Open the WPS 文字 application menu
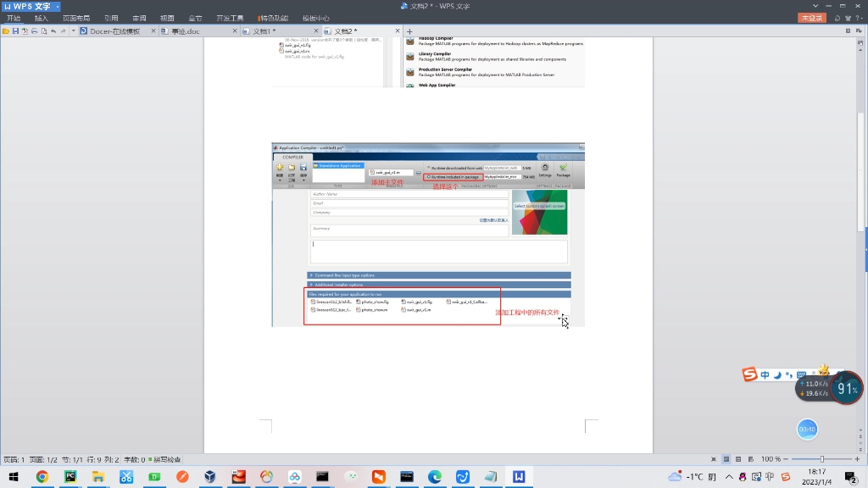The height and width of the screenshot is (488, 868). tap(31, 6)
